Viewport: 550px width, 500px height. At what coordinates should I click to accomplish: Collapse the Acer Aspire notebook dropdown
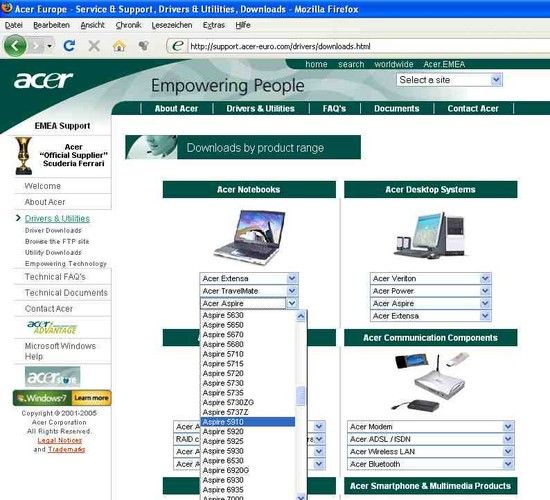click(x=249, y=303)
